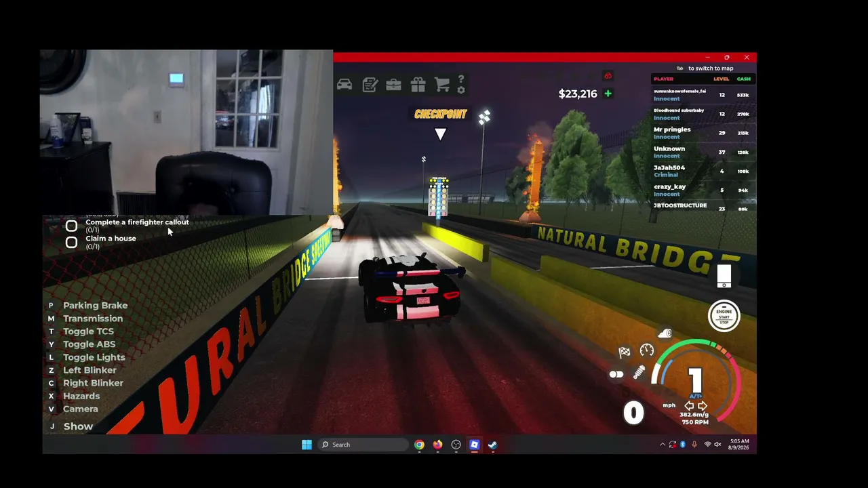Image resolution: width=868 pixels, height=488 pixels.
Task: Open the briefcase jobs icon
Action: (393, 85)
